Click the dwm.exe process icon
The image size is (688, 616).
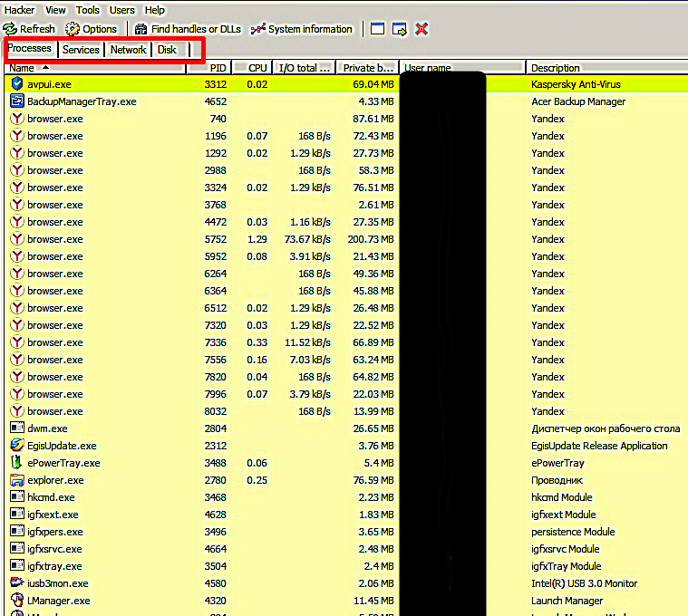[16, 428]
